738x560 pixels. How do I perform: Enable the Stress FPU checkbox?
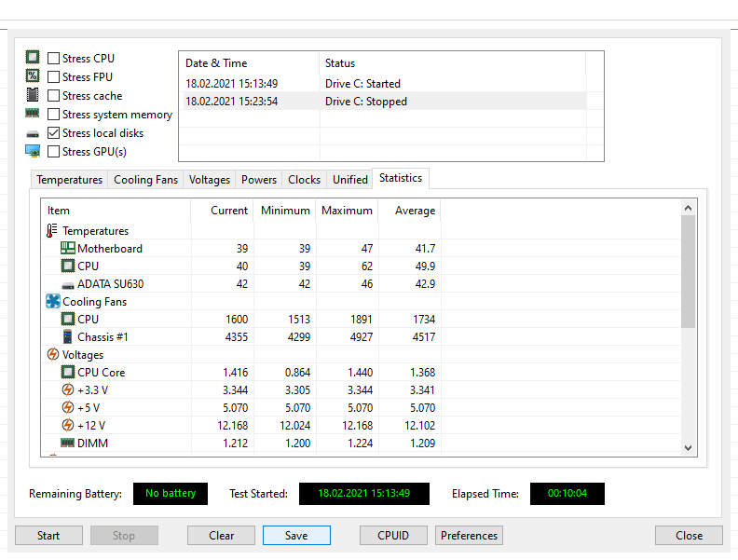54,76
